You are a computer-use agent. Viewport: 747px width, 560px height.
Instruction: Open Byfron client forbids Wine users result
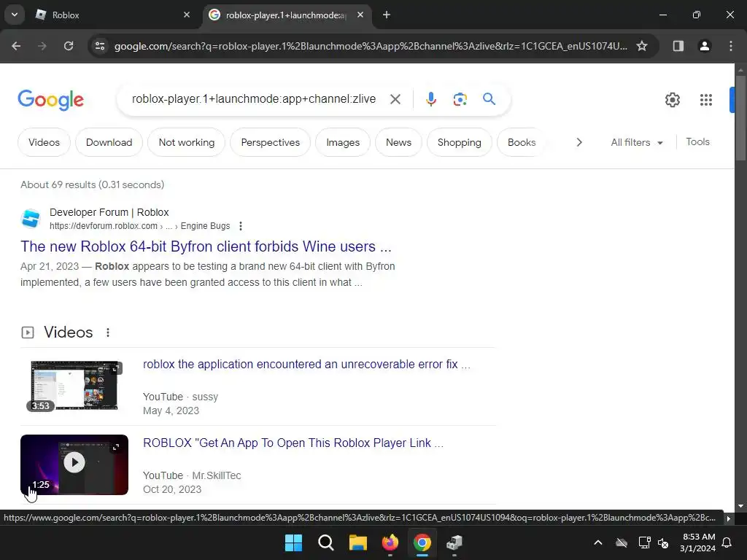point(206,246)
